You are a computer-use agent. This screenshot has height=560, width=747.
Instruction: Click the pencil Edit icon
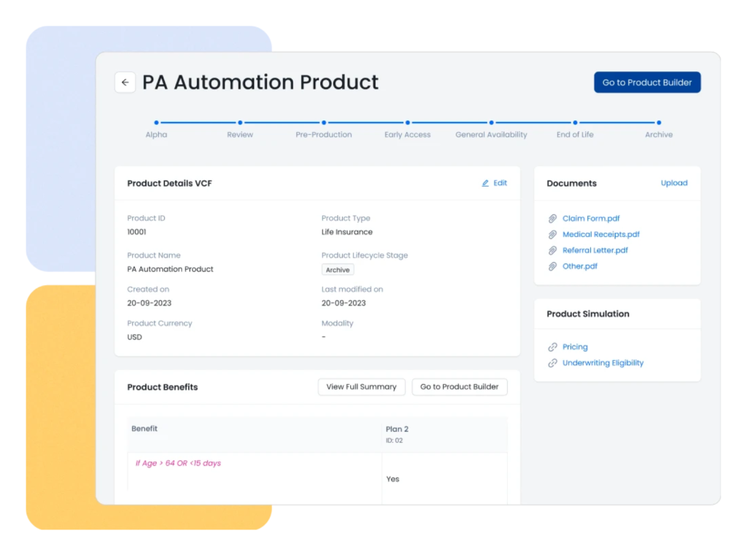(x=485, y=183)
